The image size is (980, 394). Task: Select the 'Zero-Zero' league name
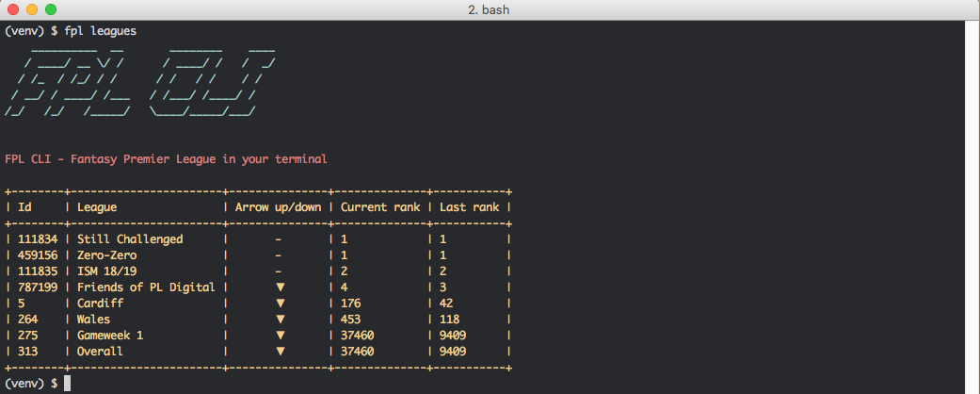(x=106, y=255)
